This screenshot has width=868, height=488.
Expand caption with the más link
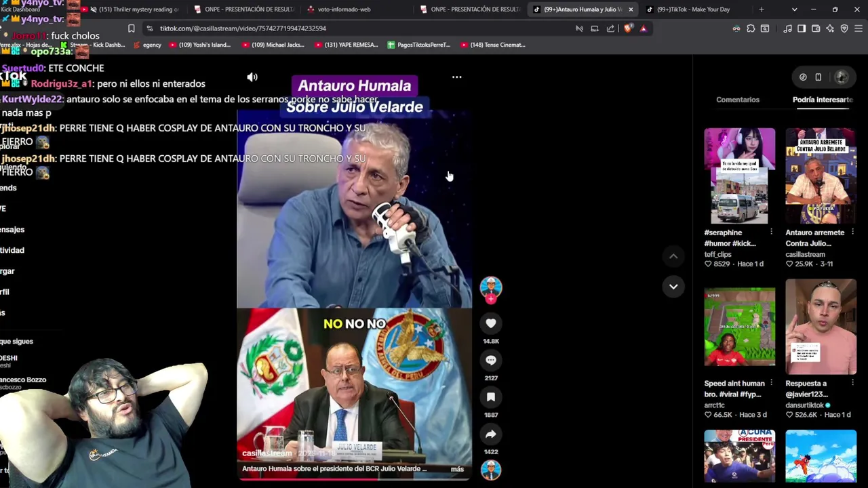pyautogui.click(x=457, y=469)
